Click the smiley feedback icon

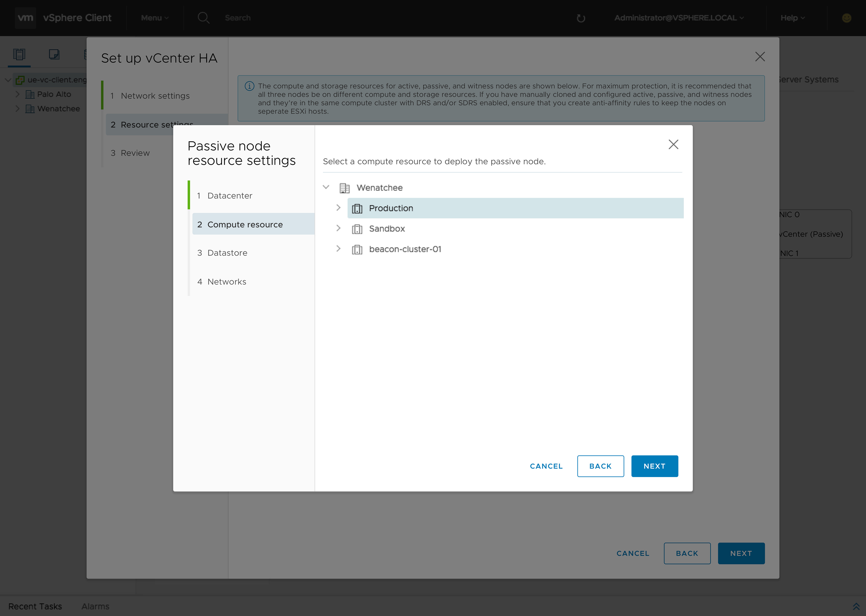tap(846, 18)
